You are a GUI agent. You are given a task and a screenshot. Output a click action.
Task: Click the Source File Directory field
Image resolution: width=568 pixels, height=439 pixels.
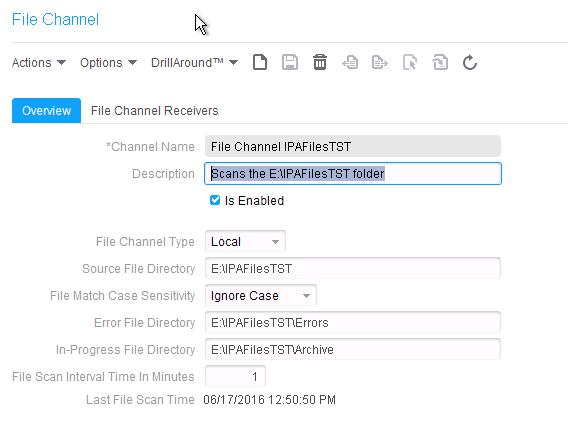(353, 268)
